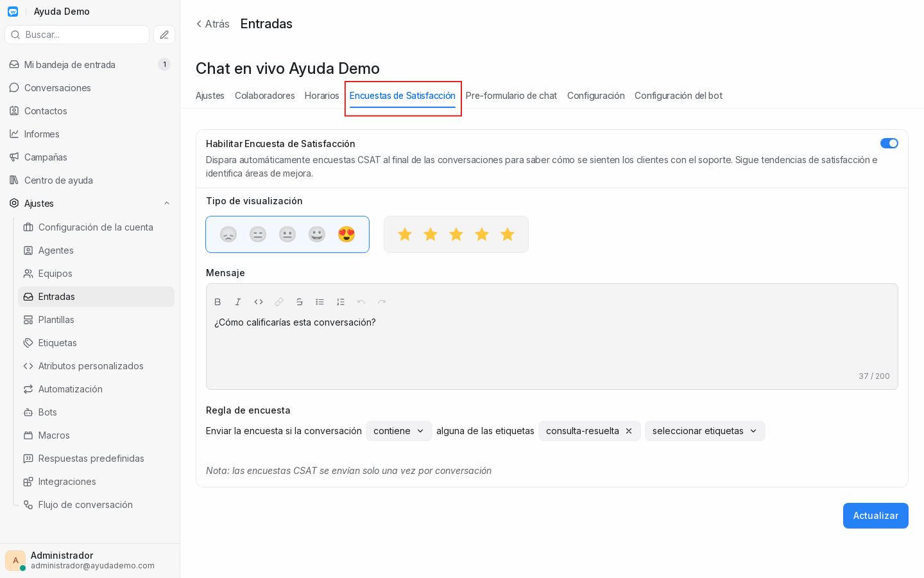Click the Ayuda Demo account name
This screenshot has width=924, height=578.
click(62, 12)
